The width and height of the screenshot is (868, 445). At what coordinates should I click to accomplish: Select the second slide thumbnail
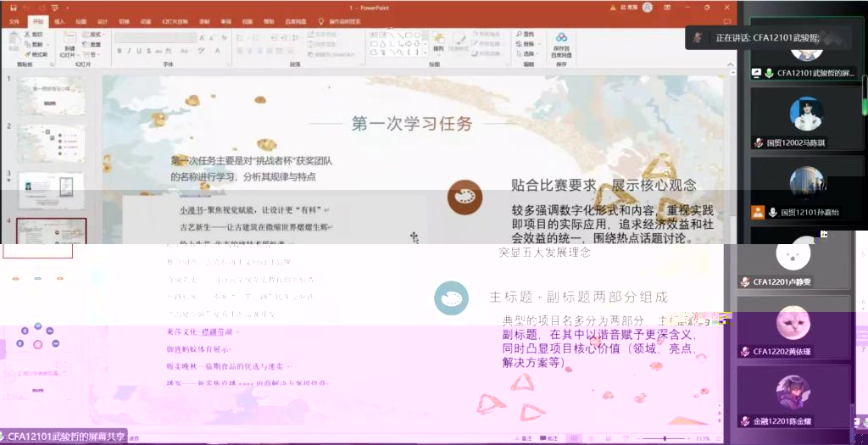51,142
